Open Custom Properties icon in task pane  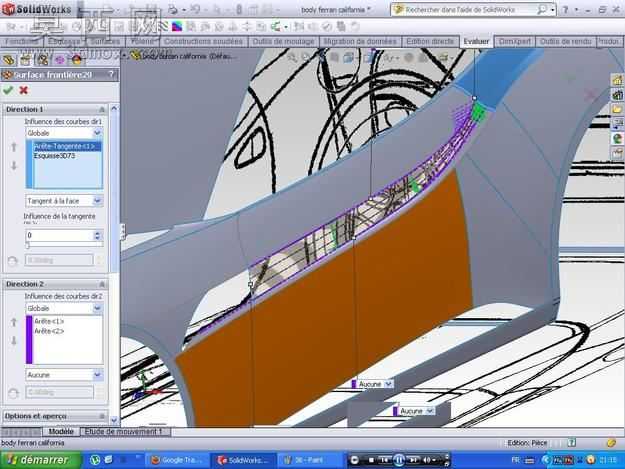617,153
